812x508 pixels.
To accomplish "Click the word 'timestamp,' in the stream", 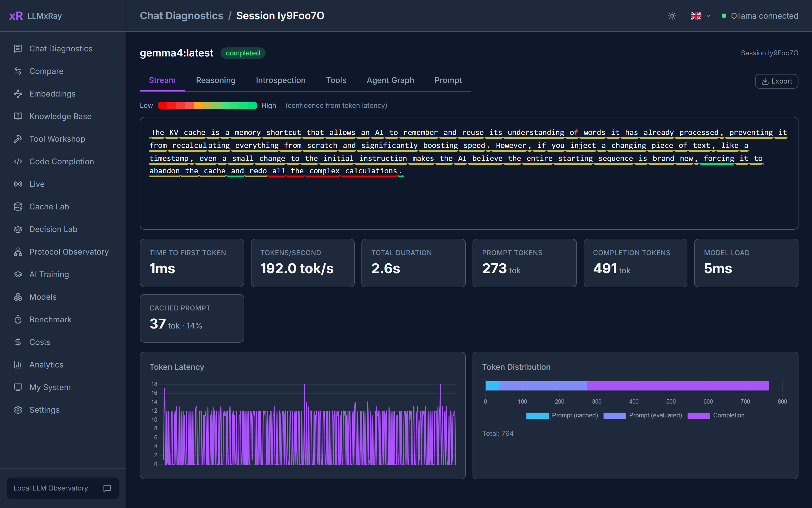I will click(x=171, y=158).
